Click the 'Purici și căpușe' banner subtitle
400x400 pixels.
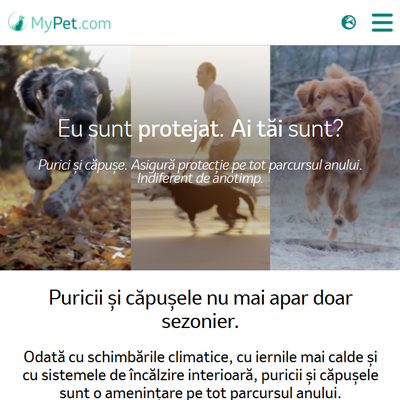[200, 165]
